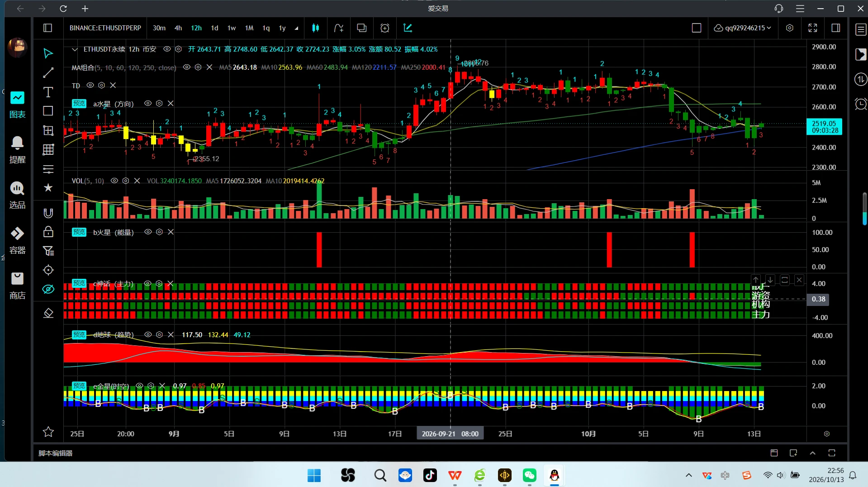The width and height of the screenshot is (868, 487).
Task: Show hidden system tray icons chevron
Action: tap(688, 475)
